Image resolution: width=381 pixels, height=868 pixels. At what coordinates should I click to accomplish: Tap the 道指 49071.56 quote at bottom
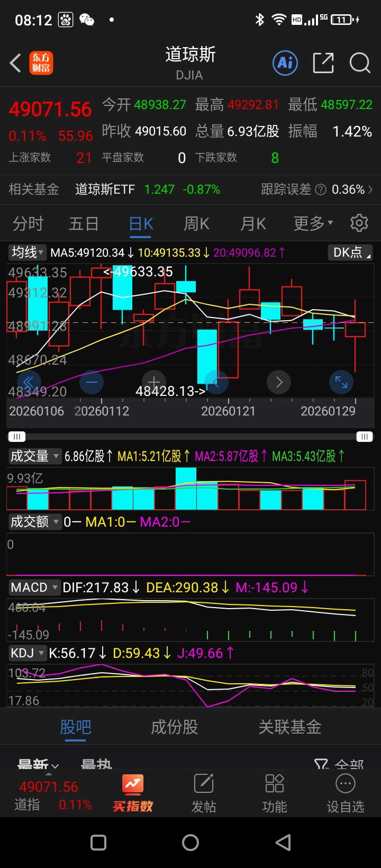click(x=53, y=795)
